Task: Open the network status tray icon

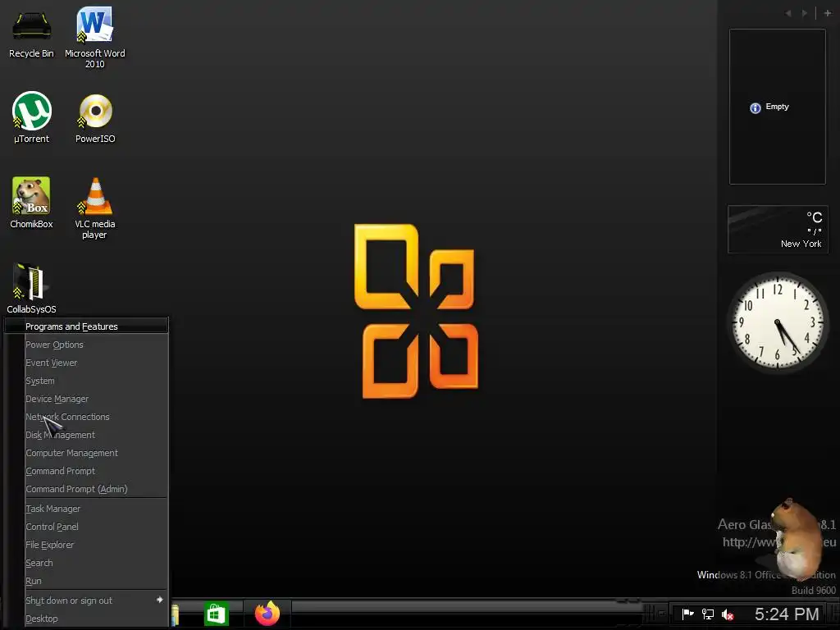Action: (708, 614)
